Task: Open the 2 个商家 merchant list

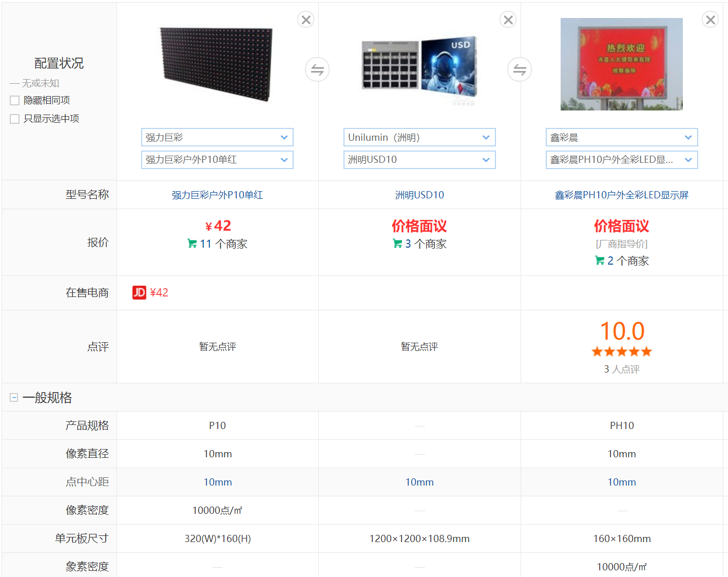Action: [628, 261]
